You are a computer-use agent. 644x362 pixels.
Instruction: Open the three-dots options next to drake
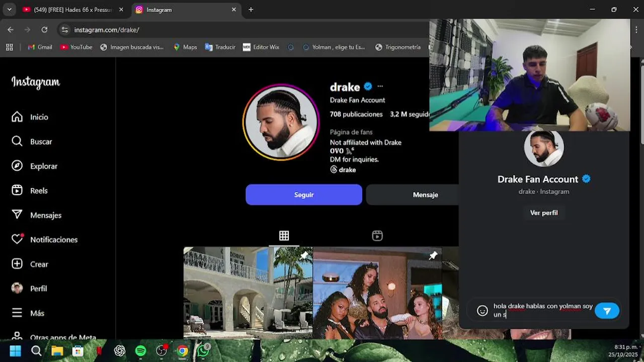pyautogui.click(x=380, y=86)
